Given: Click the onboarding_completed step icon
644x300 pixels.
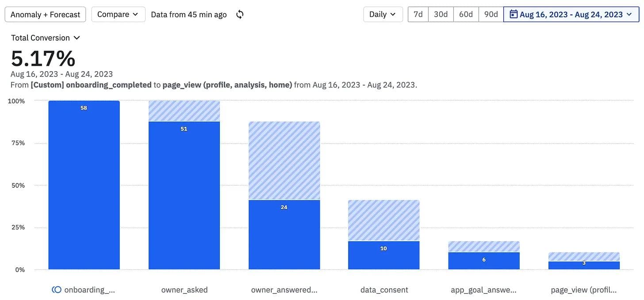Looking at the screenshot, I should click(x=56, y=290).
